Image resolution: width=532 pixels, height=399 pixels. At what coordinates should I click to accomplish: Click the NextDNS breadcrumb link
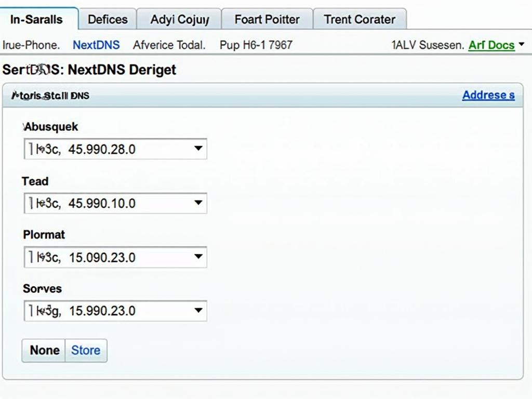click(x=96, y=45)
